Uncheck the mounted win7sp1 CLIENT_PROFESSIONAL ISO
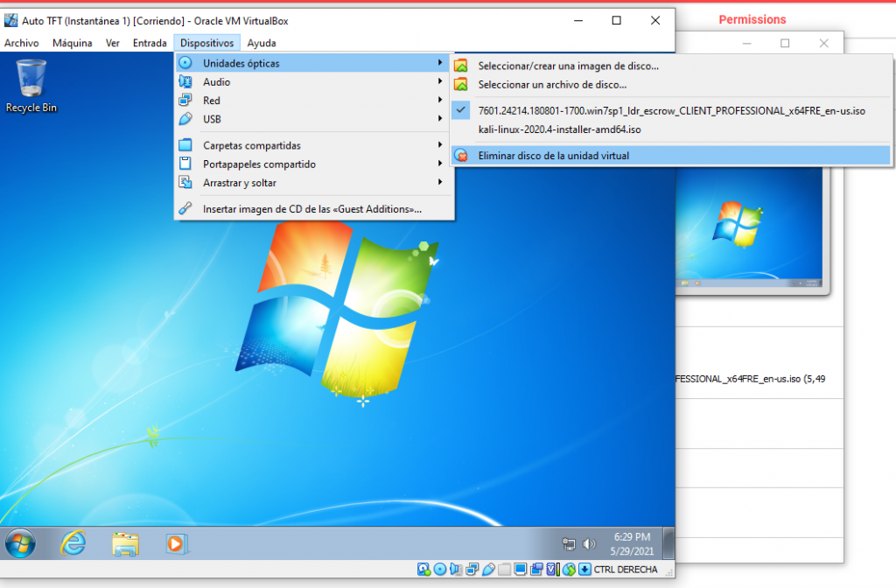The width and height of the screenshot is (896, 588). tap(671, 111)
